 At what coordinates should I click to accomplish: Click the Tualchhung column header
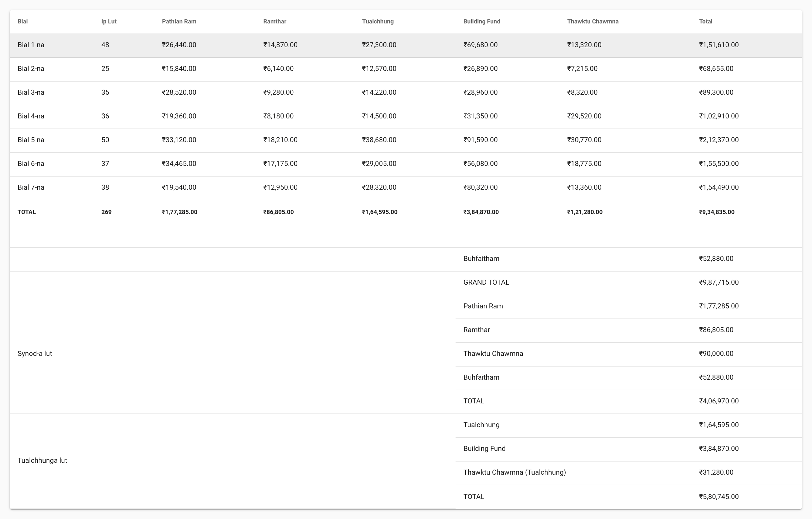point(378,22)
